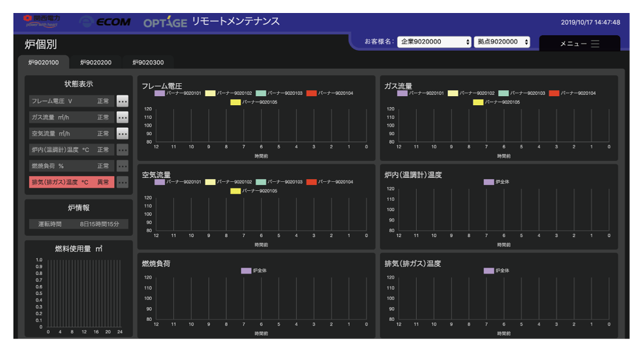Click the Kansai Electric Power logo

(42, 21)
